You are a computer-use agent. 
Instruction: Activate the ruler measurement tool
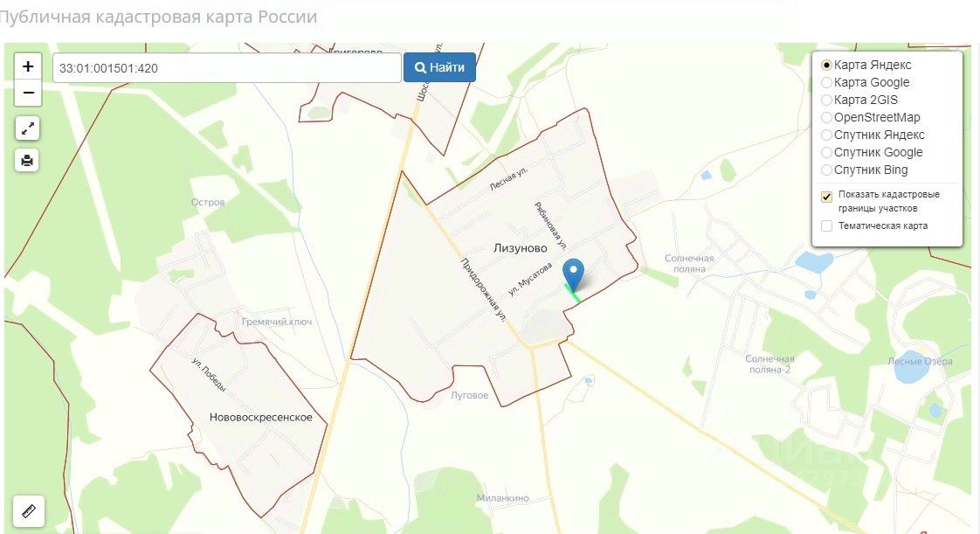point(29,511)
